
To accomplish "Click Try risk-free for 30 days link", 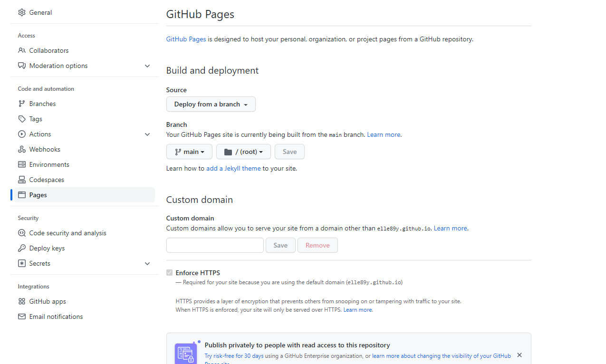I will point(234,356).
